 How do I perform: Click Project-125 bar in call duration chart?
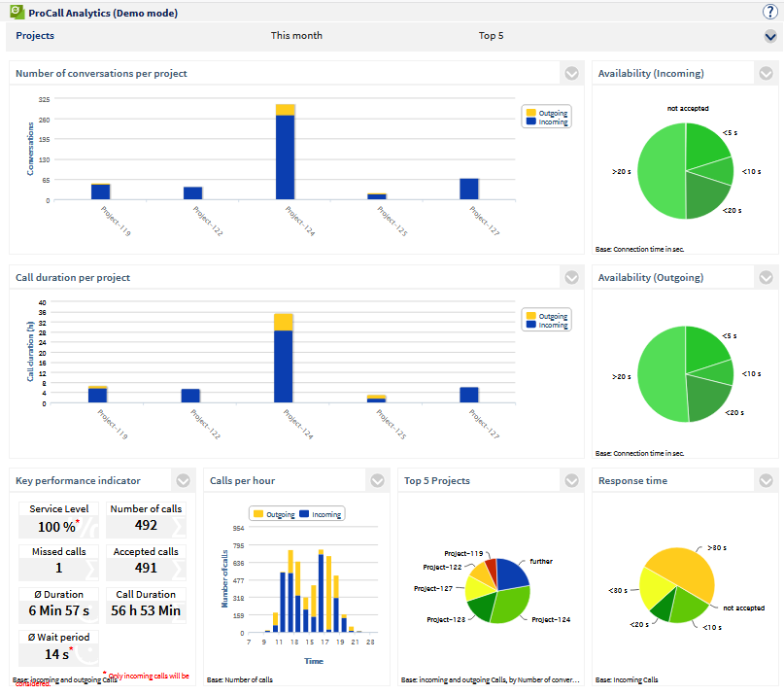pyautogui.click(x=377, y=400)
